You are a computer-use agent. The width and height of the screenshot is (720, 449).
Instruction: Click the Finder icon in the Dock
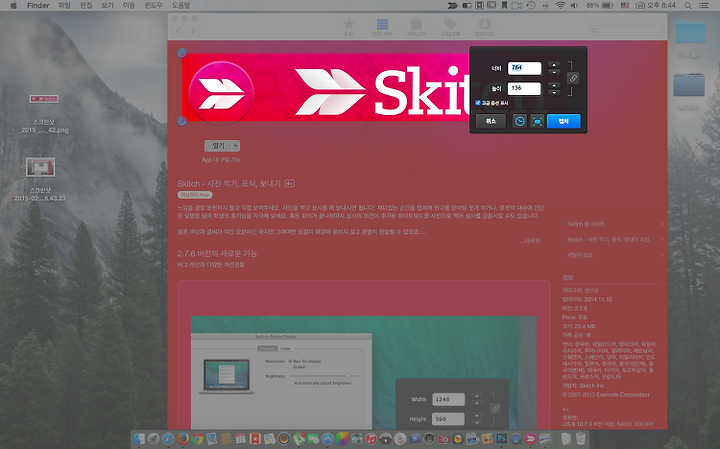click(139, 439)
